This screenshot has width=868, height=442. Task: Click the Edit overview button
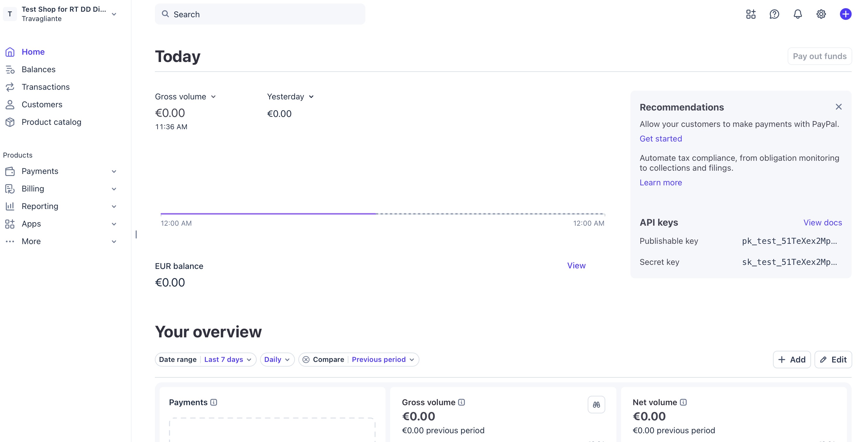(x=833, y=360)
